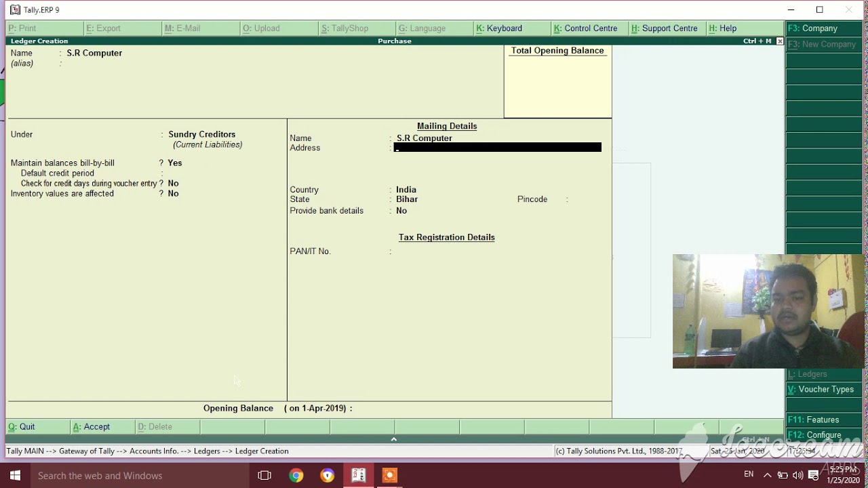Open Google Chrome from the taskbar
The height and width of the screenshot is (488, 868).
tap(296, 475)
